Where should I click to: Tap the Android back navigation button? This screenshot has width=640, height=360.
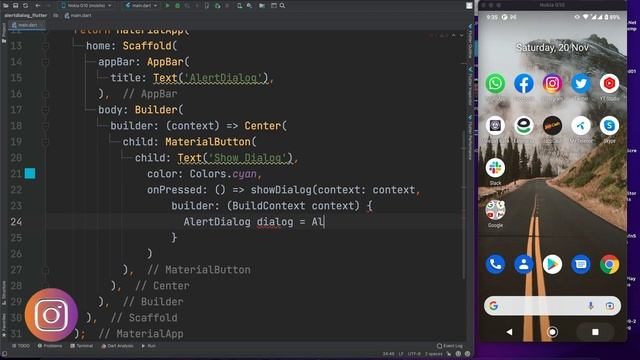coord(509,332)
